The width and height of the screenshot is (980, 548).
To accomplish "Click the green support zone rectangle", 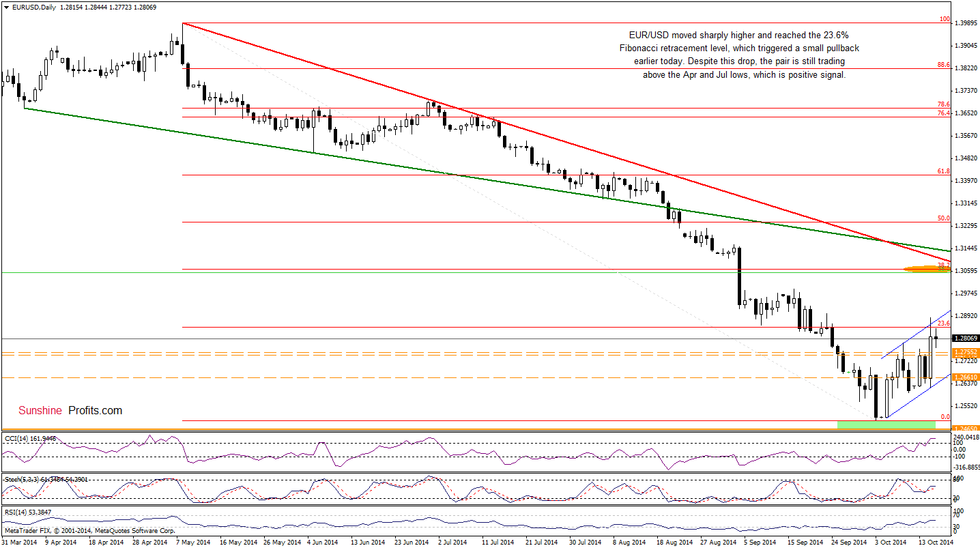I will click(886, 424).
